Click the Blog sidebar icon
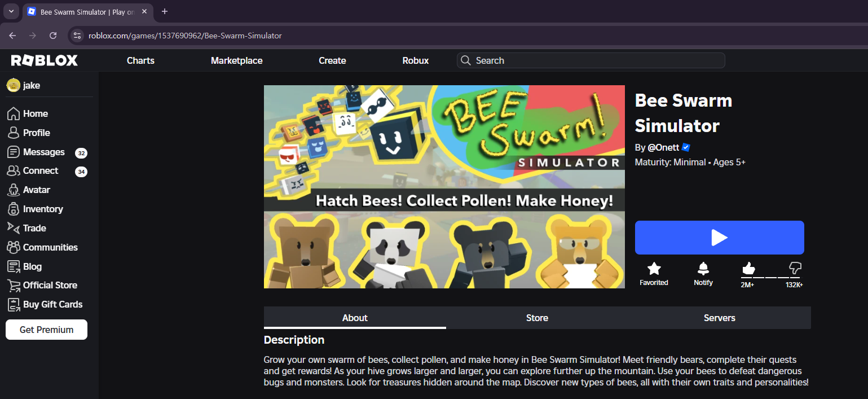The image size is (868, 399). coord(14,266)
